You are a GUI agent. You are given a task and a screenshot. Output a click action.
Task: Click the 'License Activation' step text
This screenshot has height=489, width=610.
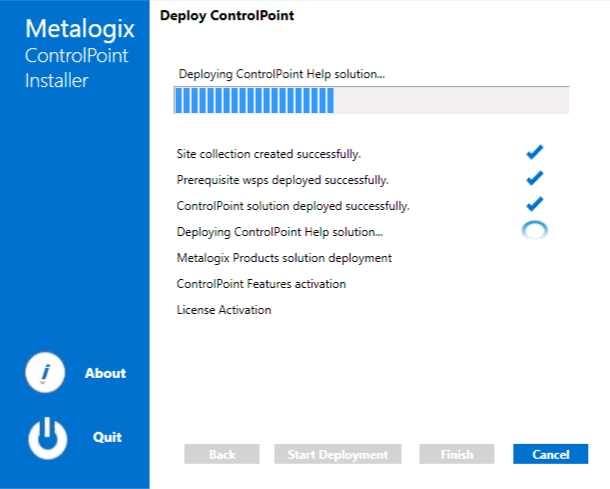coord(224,310)
